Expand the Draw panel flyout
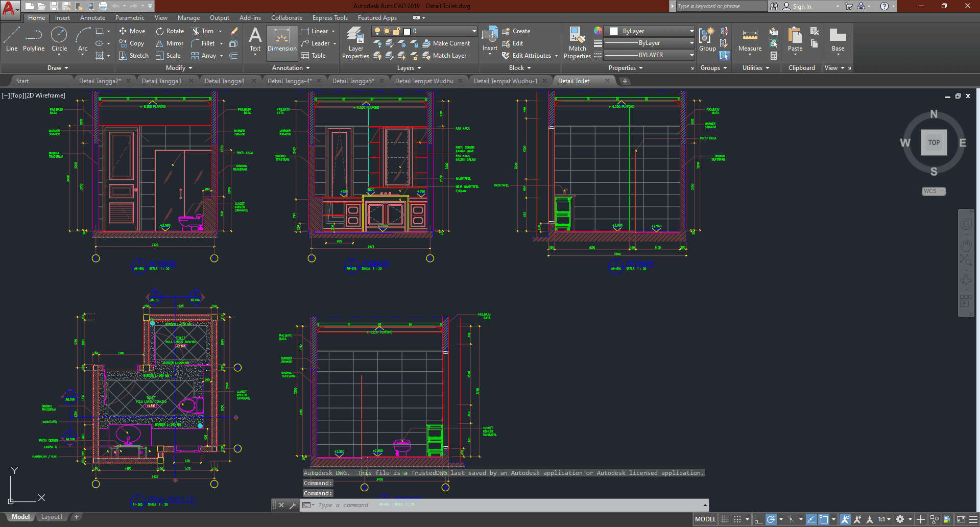 click(x=58, y=68)
